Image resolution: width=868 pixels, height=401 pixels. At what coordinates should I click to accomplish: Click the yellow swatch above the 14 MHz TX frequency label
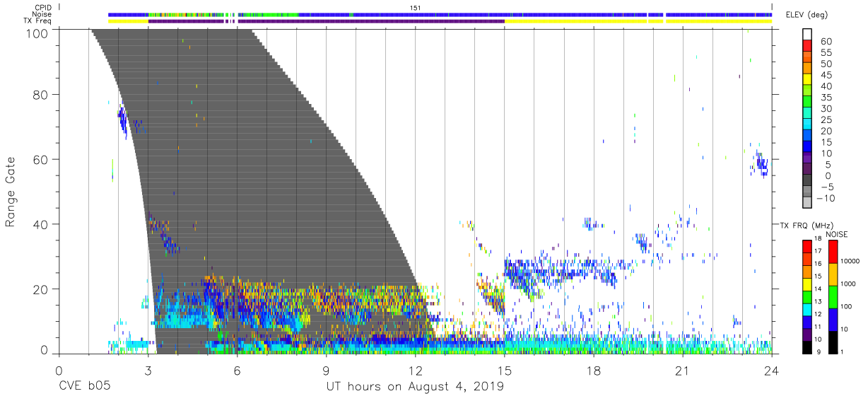point(808,284)
